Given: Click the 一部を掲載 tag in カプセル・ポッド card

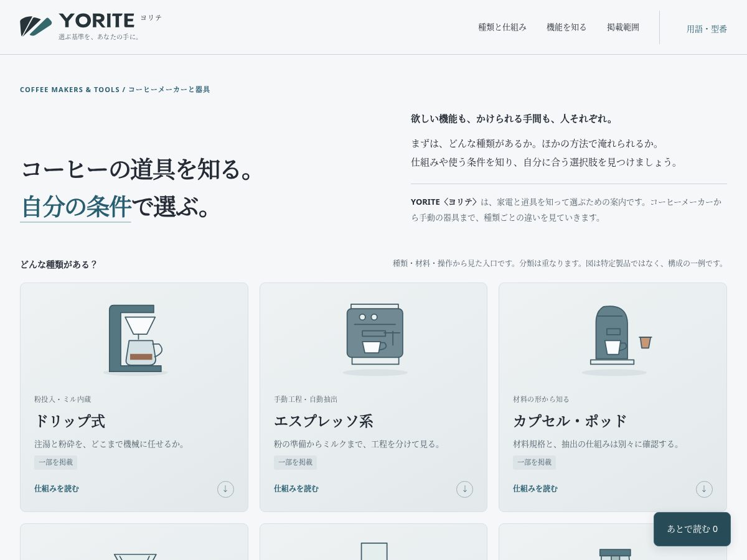Looking at the screenshot, I should (x=534, y=462).
